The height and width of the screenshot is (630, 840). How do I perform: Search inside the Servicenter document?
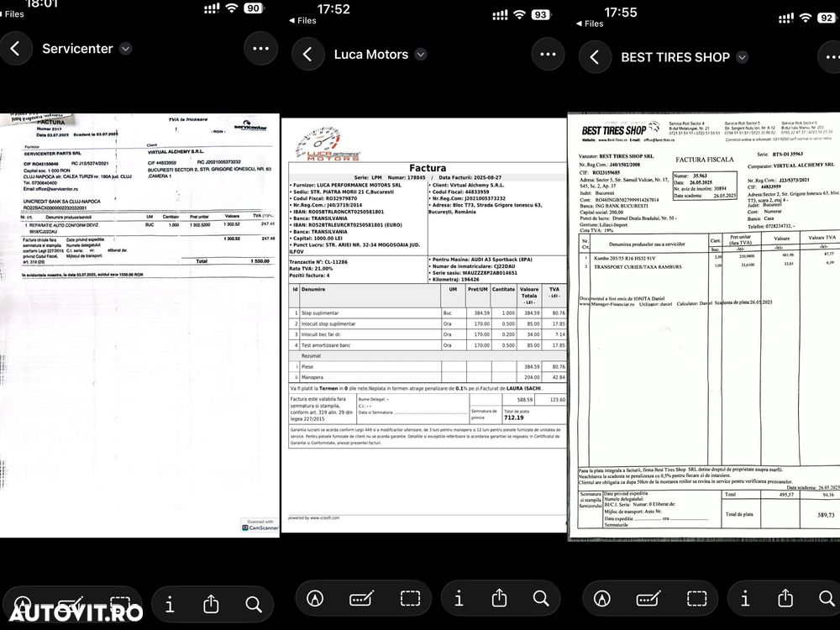(x=254, y=605)
